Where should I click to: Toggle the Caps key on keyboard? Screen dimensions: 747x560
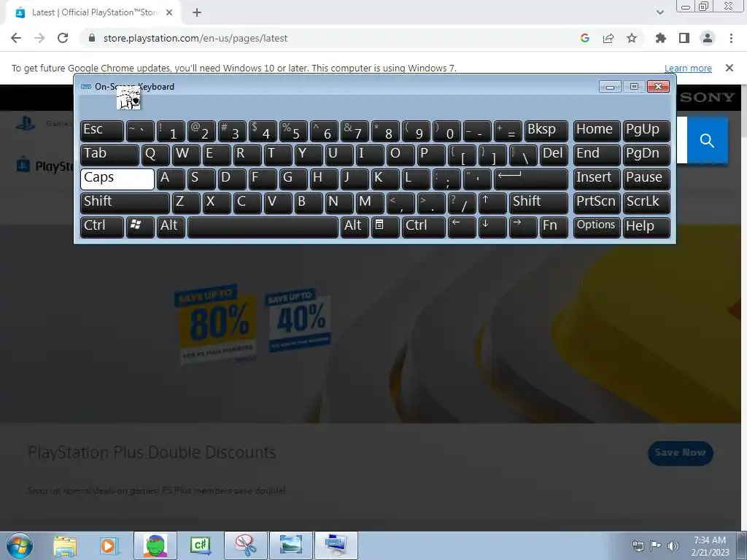[117, 179]
